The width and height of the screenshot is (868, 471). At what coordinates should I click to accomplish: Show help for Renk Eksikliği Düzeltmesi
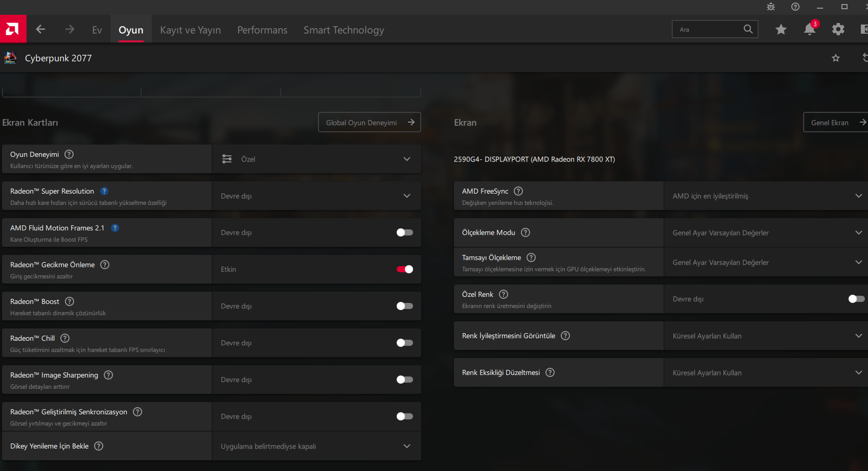click(x=550, y=372)
